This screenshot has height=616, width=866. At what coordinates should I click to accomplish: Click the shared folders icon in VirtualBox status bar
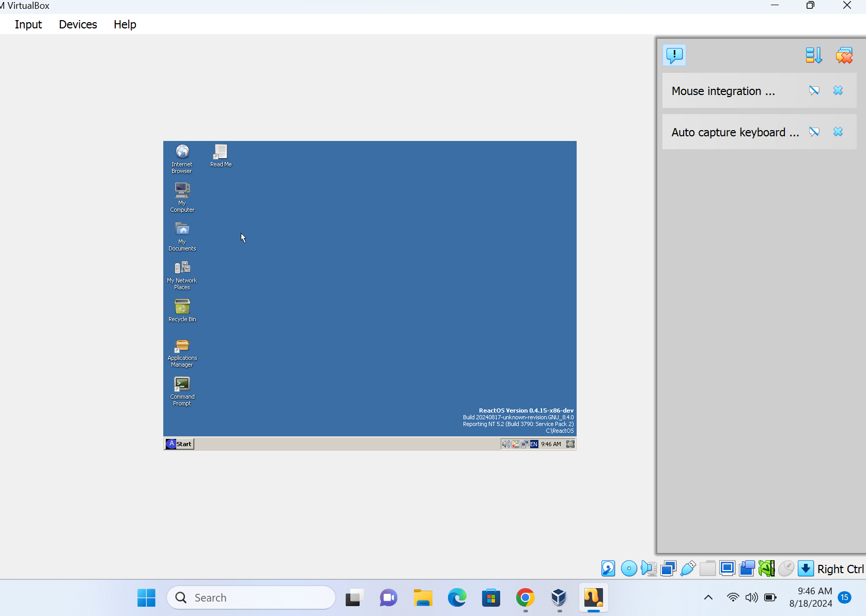pos(708,568)
